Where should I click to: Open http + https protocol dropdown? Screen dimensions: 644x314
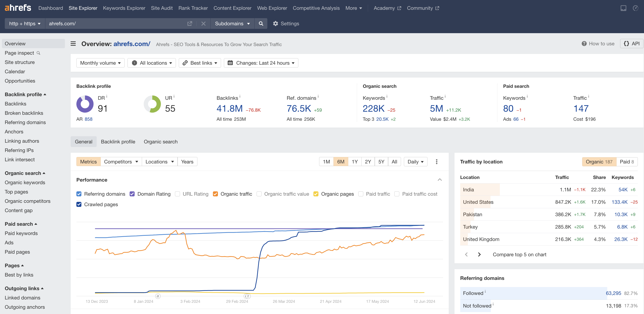pyautogui.click(x=25, y=23)
